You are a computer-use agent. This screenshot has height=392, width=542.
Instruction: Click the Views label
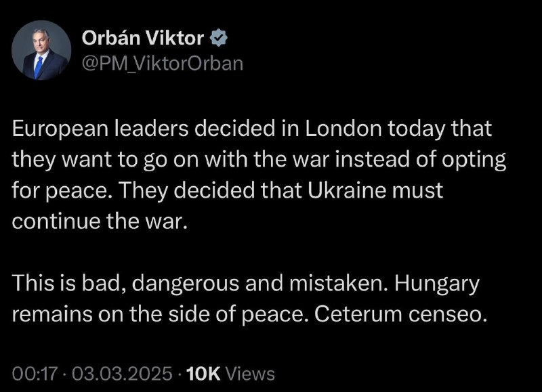pos(250,374)
